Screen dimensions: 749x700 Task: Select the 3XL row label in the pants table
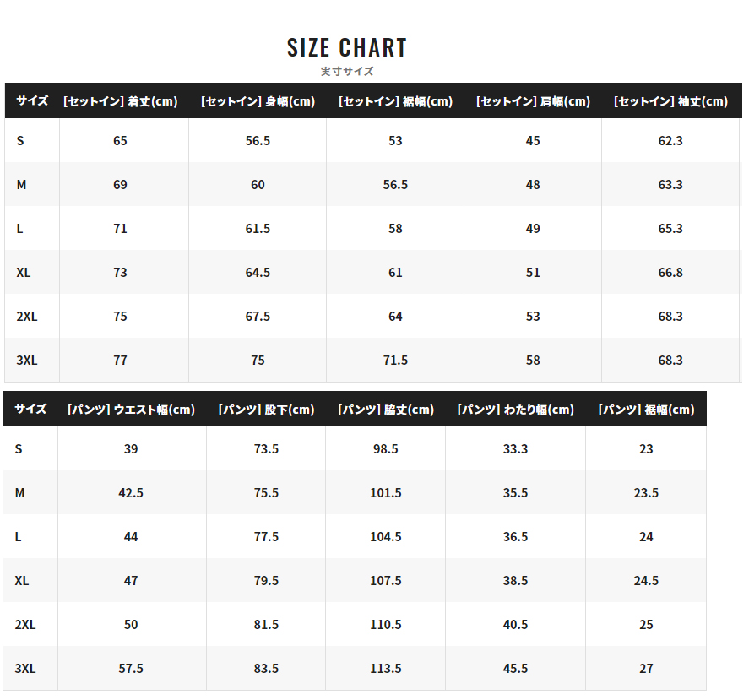click(x=26, y=668)
